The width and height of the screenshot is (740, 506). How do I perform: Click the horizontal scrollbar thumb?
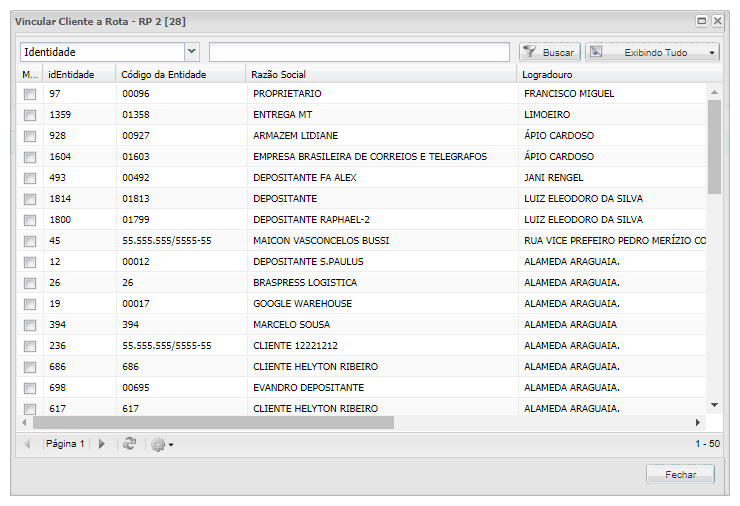213,422
